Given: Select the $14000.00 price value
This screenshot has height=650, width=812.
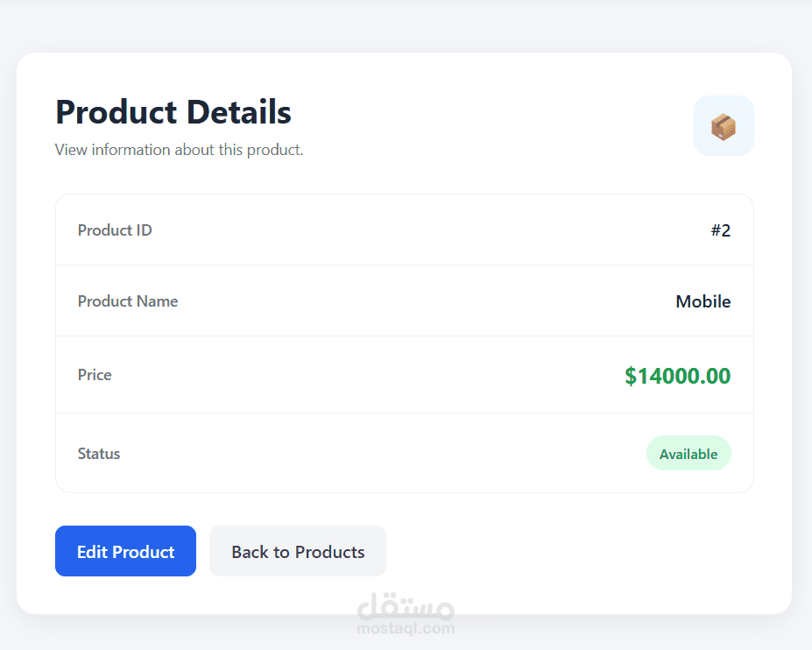Looking at the screenshot, I should pos(677,376).
